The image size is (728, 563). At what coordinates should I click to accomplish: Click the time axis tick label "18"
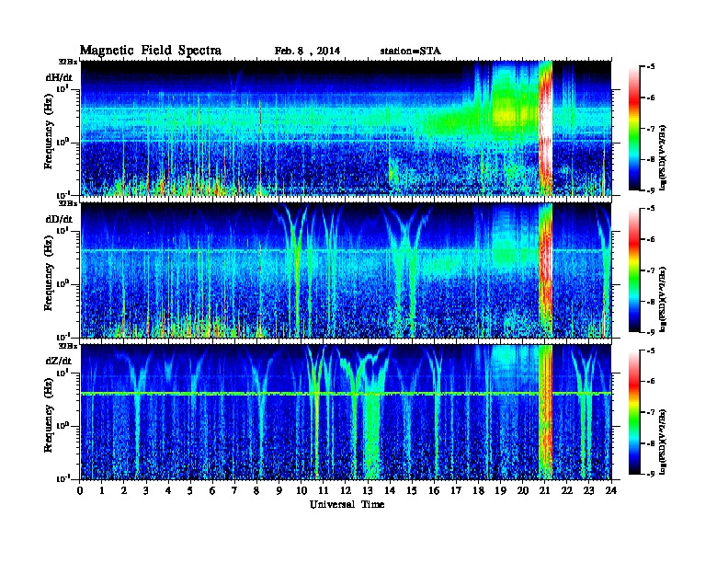[x=478, y=490]
